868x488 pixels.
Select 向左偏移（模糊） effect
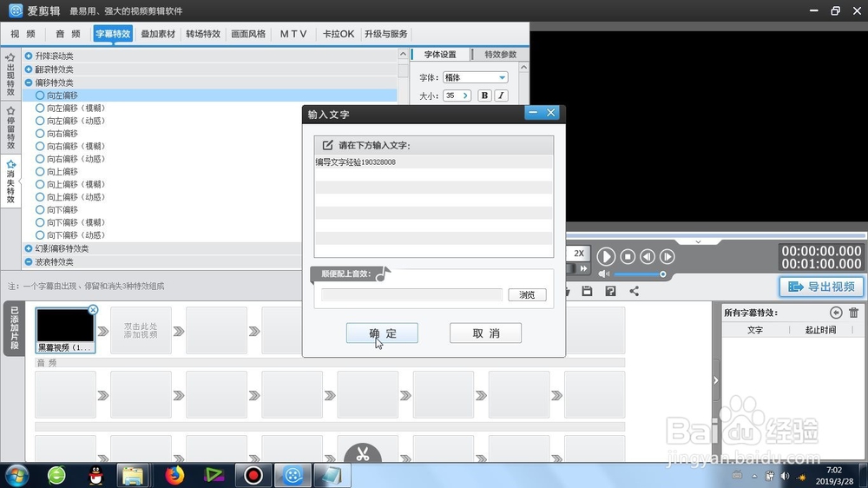click(40, 108)
